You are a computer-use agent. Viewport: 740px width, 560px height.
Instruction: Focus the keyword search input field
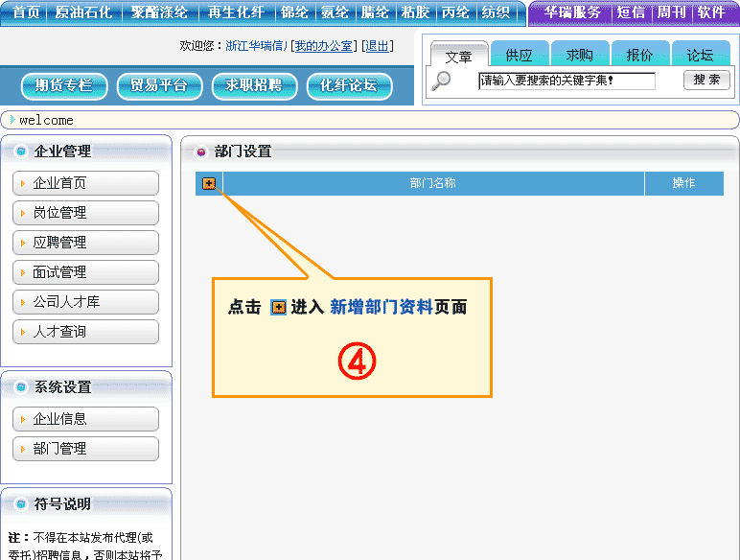(x=567, y=82)
